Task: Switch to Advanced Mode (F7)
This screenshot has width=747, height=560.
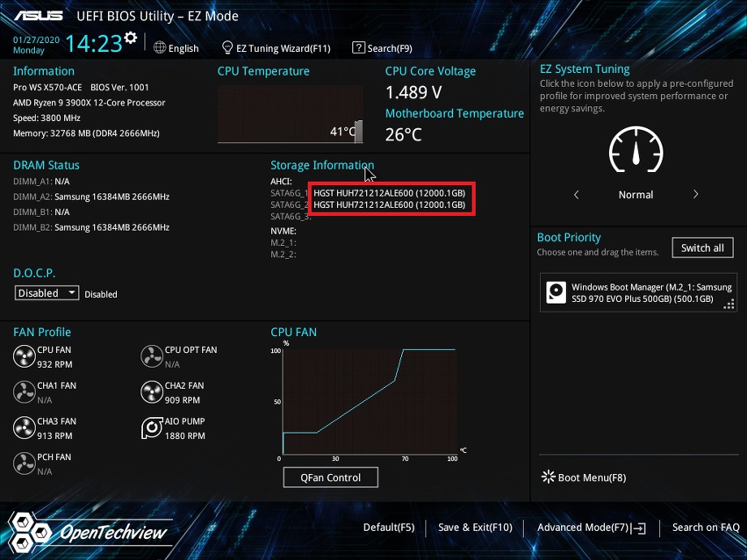Action: click(592, 528)
